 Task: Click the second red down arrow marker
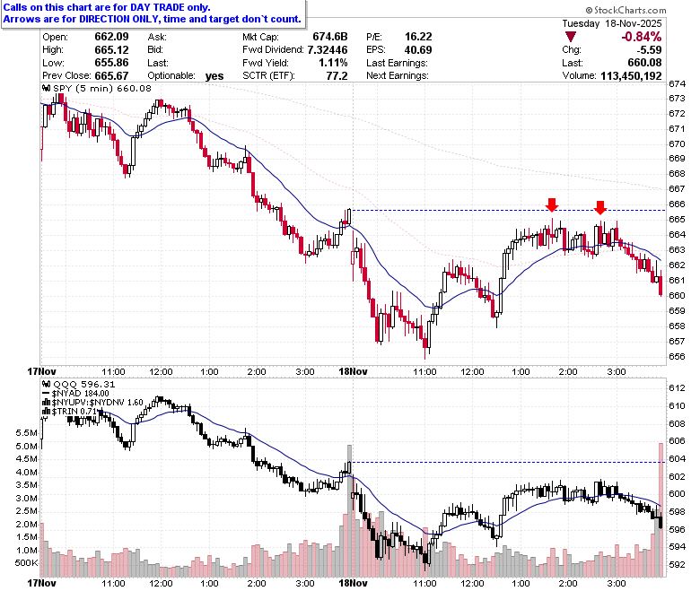600,207
